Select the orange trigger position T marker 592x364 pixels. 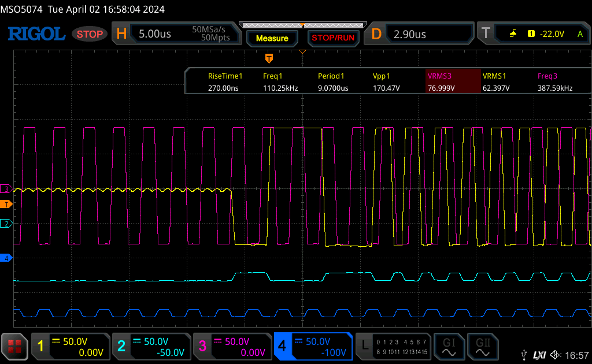pyautogui.click(x=269, y=58)
